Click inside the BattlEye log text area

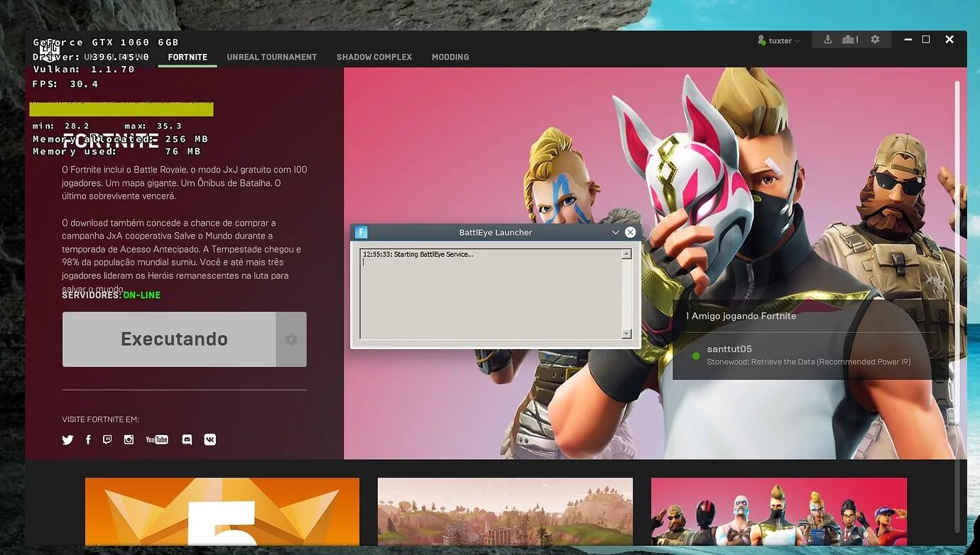coord(491,294)
